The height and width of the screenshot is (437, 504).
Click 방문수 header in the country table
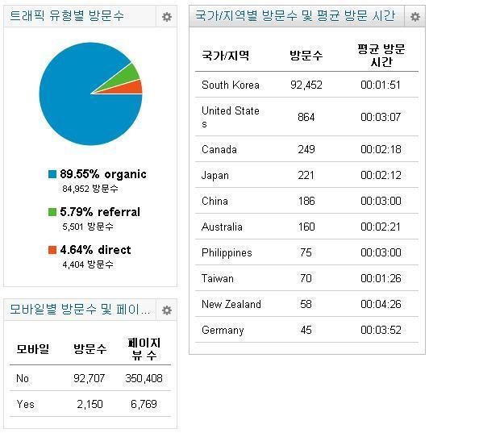click(306, 56)
